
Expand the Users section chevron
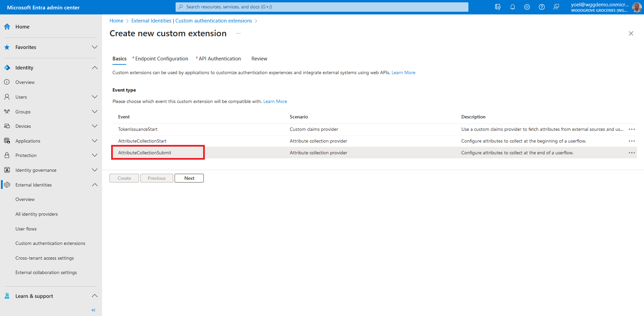95,97
